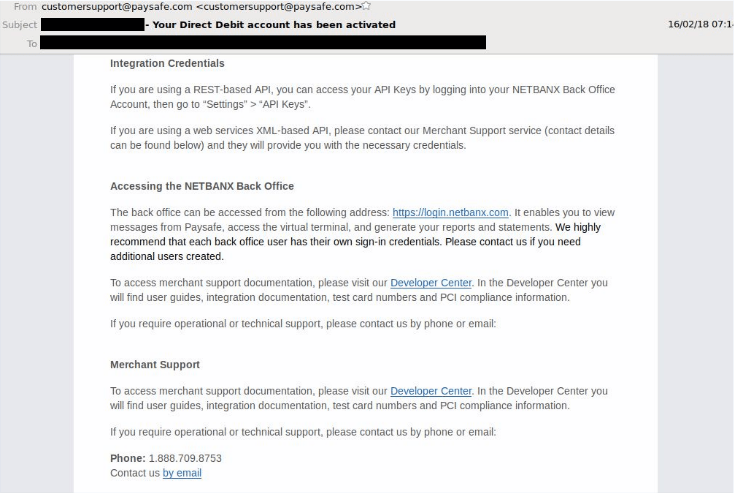Viewport: 734px width, 493px height.
Task: Click the 'by email' contact link
Action: pyautogui.click(x=182, y=473)
